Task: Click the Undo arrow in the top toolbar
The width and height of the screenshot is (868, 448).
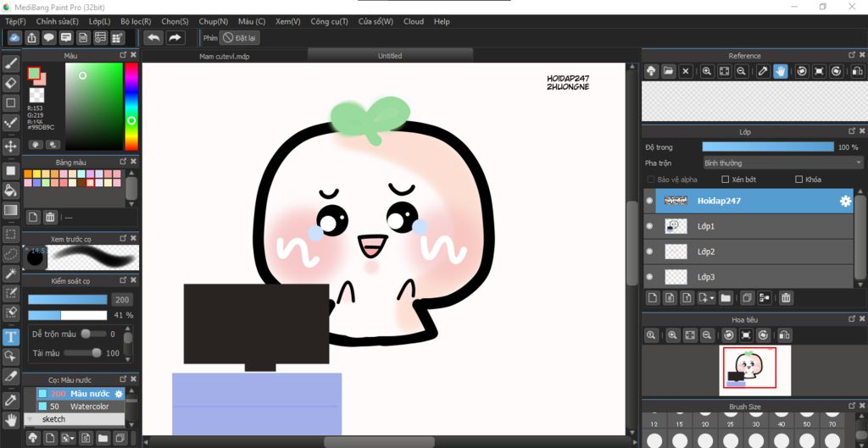Action: pyautogui.click(x=154, y=37)
